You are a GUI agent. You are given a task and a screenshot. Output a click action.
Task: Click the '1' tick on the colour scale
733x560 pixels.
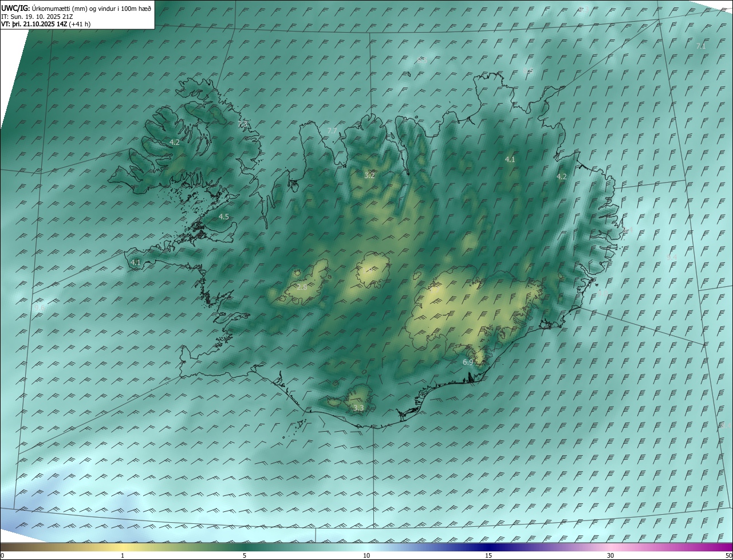pos(123,555)
